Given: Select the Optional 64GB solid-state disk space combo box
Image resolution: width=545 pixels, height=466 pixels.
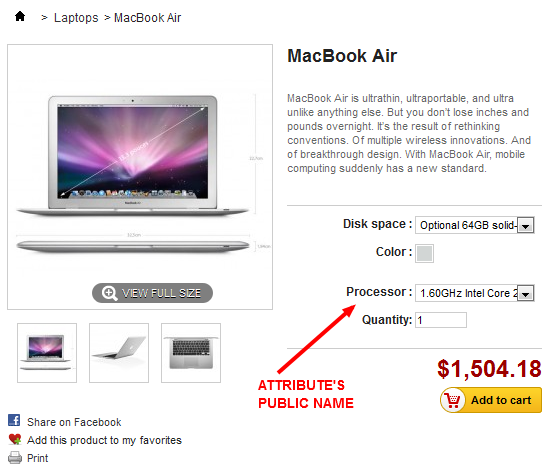Looking at the screenshot, I should (x=475, y=226).
